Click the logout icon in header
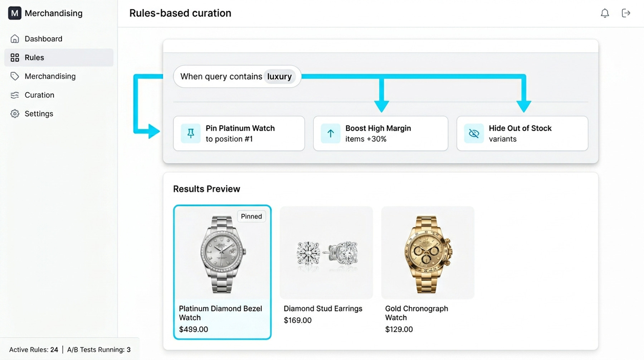Viewport: 644px width, 360px height. pos(626,13)
